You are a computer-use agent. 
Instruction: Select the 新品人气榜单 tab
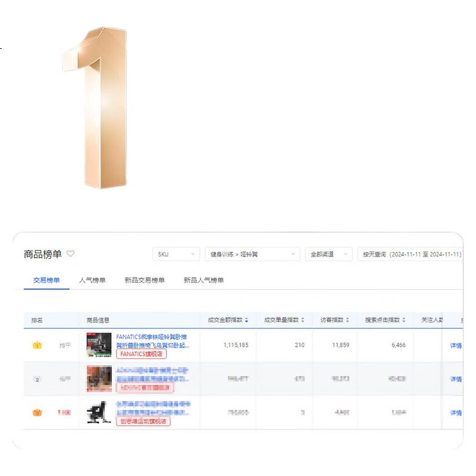pyautogui.click(x=203, y=280)
